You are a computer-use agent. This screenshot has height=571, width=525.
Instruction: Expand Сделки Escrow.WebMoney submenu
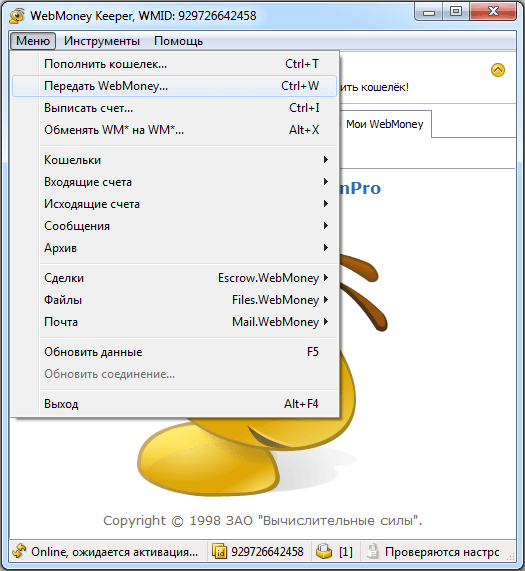tap(174, 278)
